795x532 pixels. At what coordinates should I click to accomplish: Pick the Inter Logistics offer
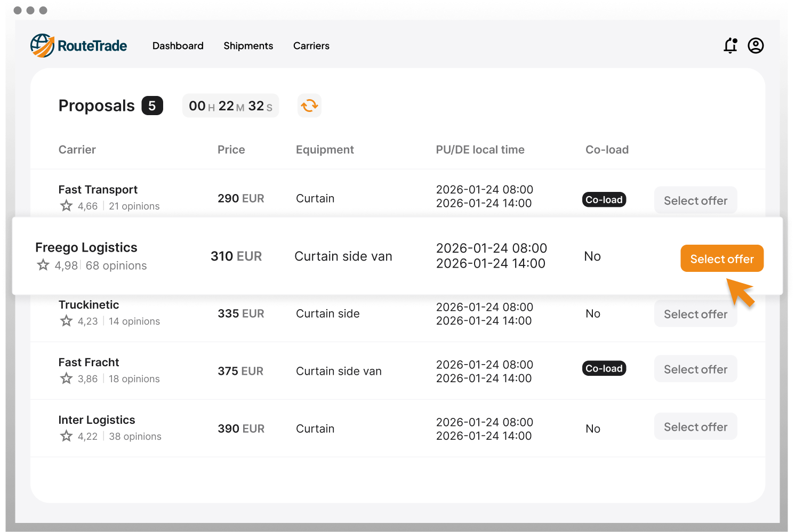(695, 426)
